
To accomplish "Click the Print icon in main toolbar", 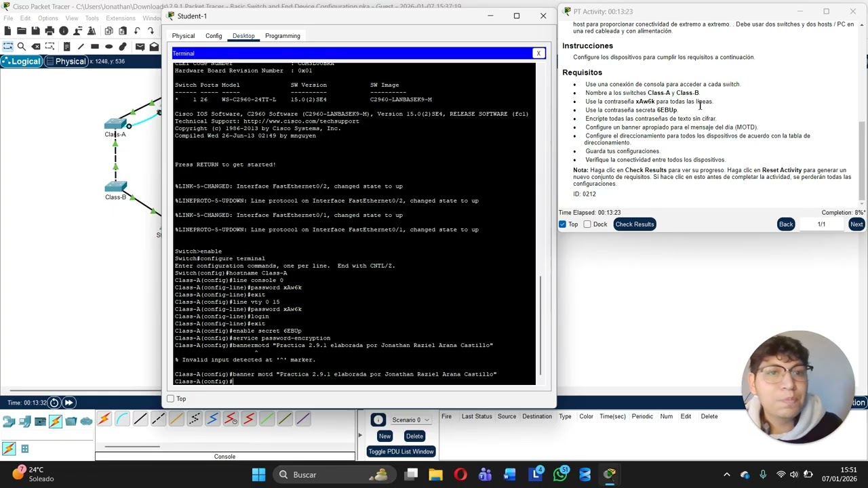I will click(50, 30).
